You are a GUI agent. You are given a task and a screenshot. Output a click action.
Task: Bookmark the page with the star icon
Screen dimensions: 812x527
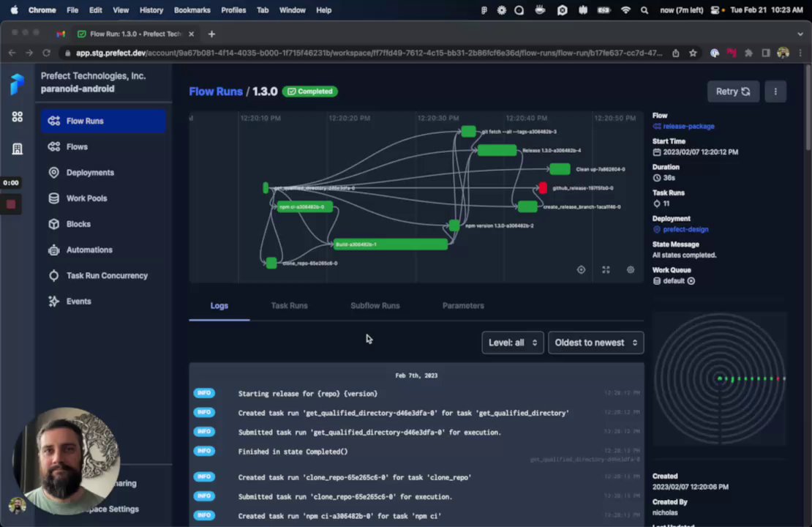pyautogui.click(x=693, y=53)
